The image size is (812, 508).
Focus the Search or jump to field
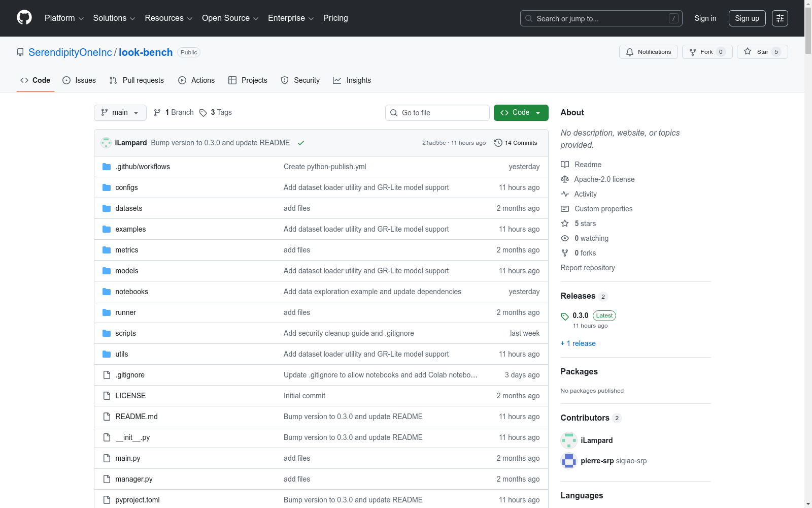pyautogui.click(x=601, y=18)
